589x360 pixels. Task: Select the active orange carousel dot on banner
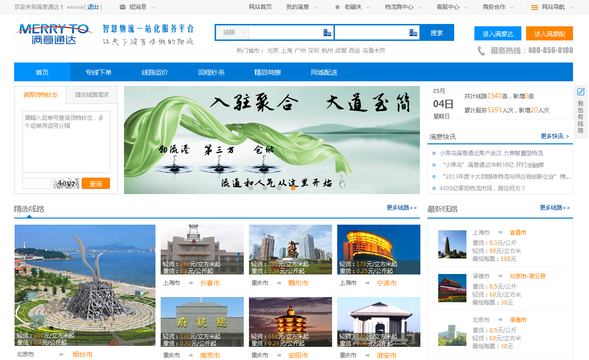293,188
